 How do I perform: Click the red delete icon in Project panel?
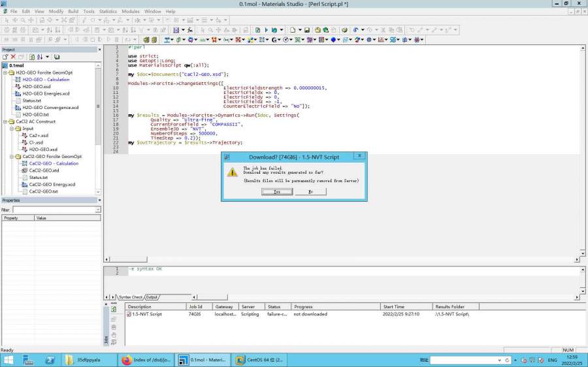[x=12, y=57]
